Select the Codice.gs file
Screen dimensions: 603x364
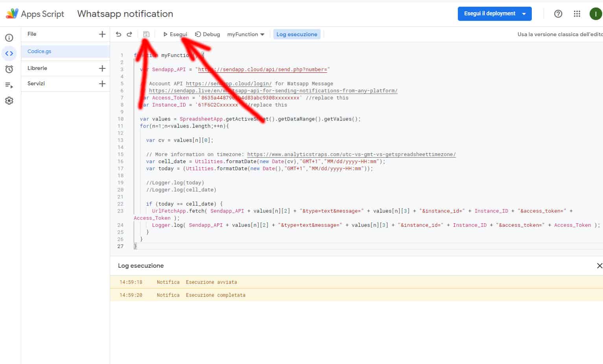tap(39, 51)
